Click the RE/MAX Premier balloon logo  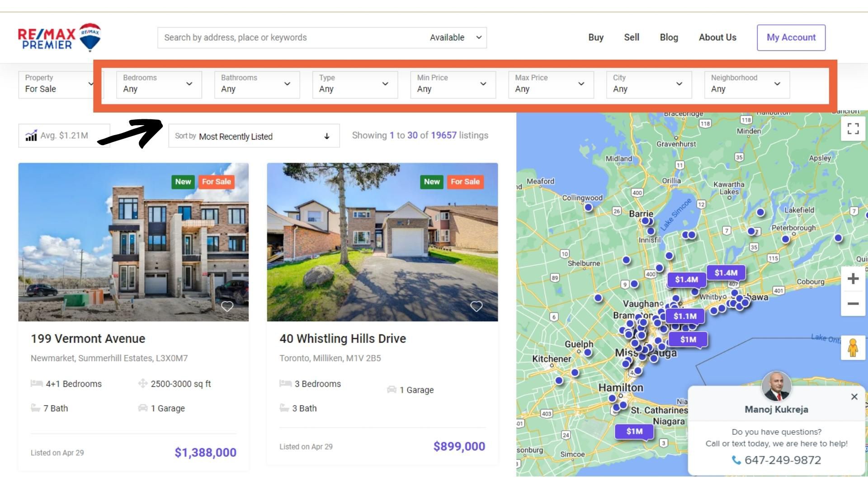[90, 37]
